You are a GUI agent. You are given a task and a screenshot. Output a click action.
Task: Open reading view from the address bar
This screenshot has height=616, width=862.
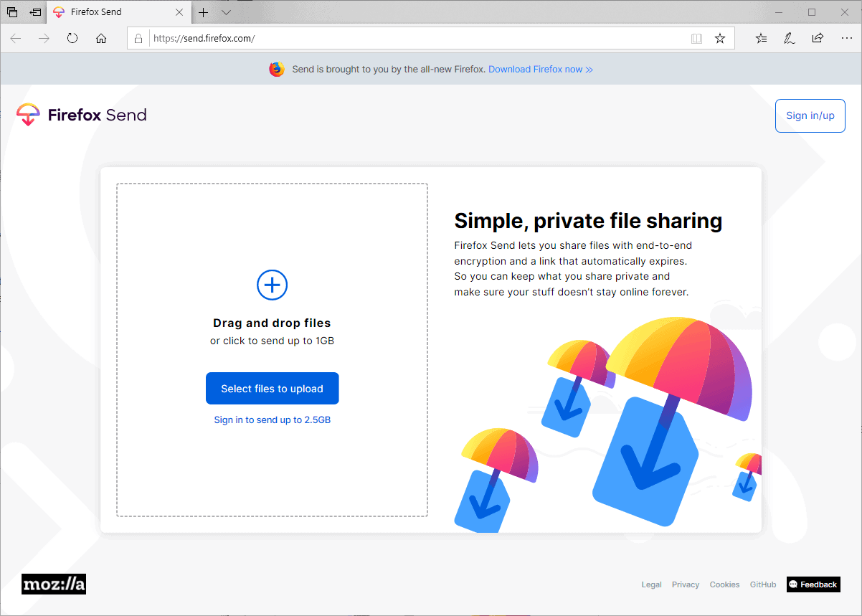[x=696, y=38]
